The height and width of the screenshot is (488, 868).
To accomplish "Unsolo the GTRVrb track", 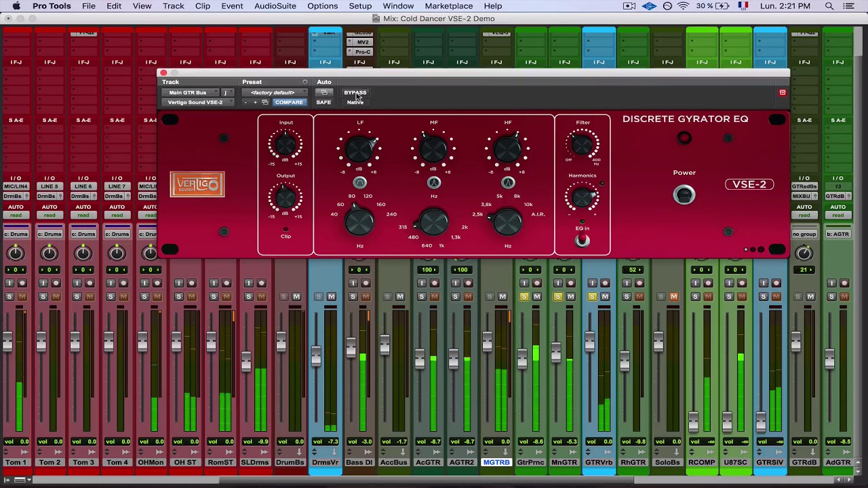I will (592, 297).
